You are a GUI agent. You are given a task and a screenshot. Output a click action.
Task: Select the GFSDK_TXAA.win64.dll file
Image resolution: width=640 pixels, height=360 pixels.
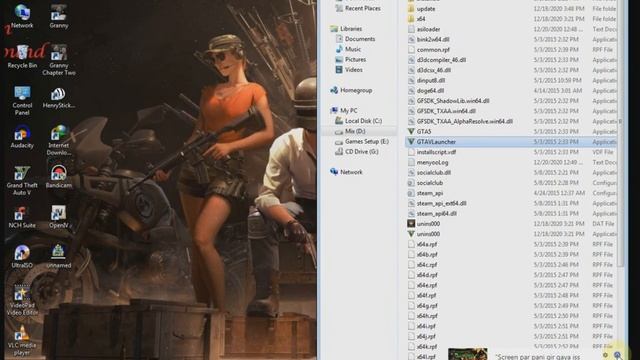click(x=442, y=111)
